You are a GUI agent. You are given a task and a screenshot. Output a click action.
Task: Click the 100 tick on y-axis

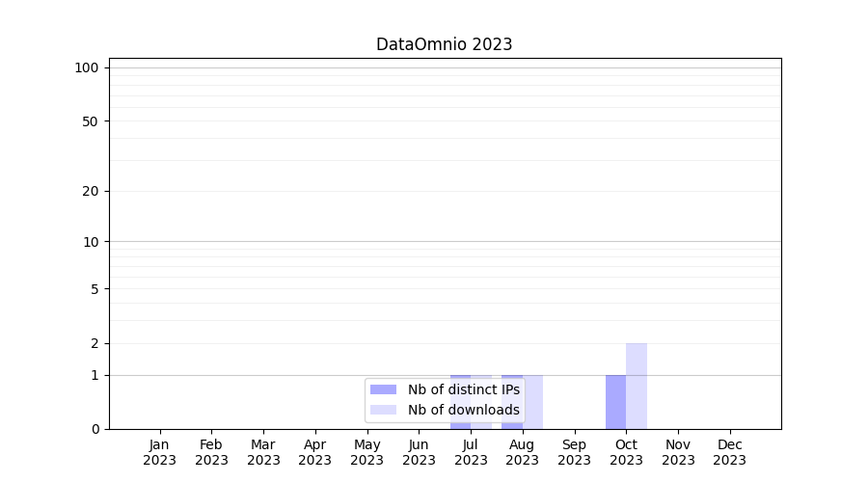click(87, 67)
